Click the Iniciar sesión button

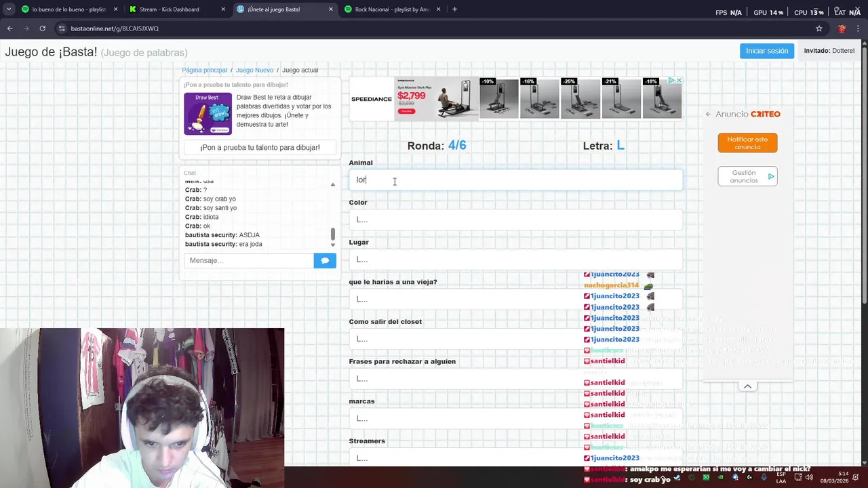(x=767, y=51)
